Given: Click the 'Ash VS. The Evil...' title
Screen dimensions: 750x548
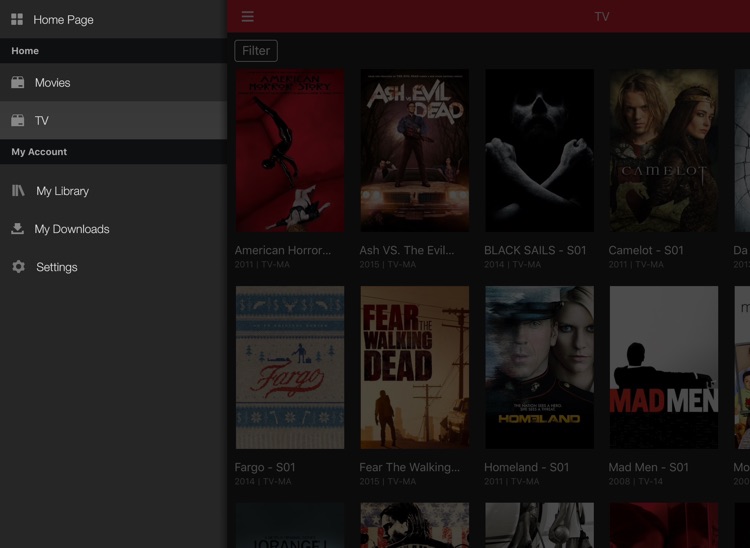Looking at the screenshot, I should (407, 250).
